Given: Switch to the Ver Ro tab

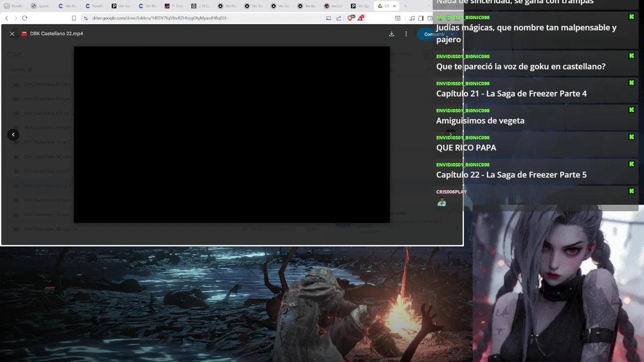Looking at the screenshot, I should [x=67, y=6].
